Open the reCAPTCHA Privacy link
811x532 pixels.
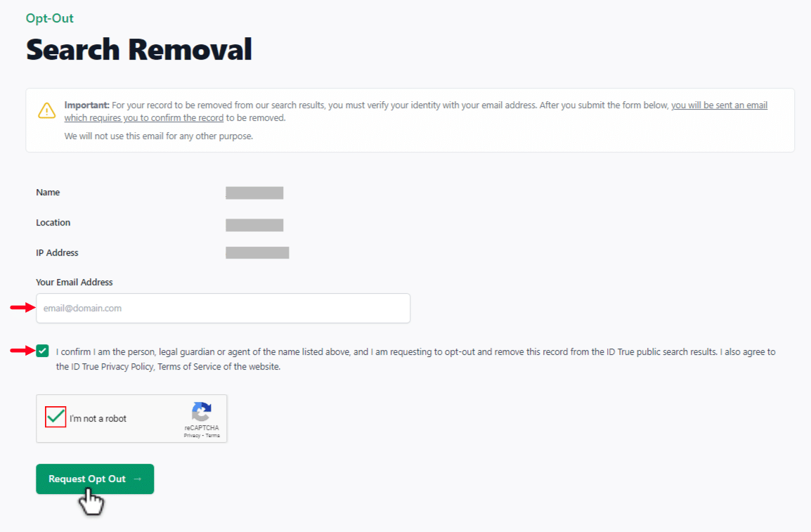[192, 435]
